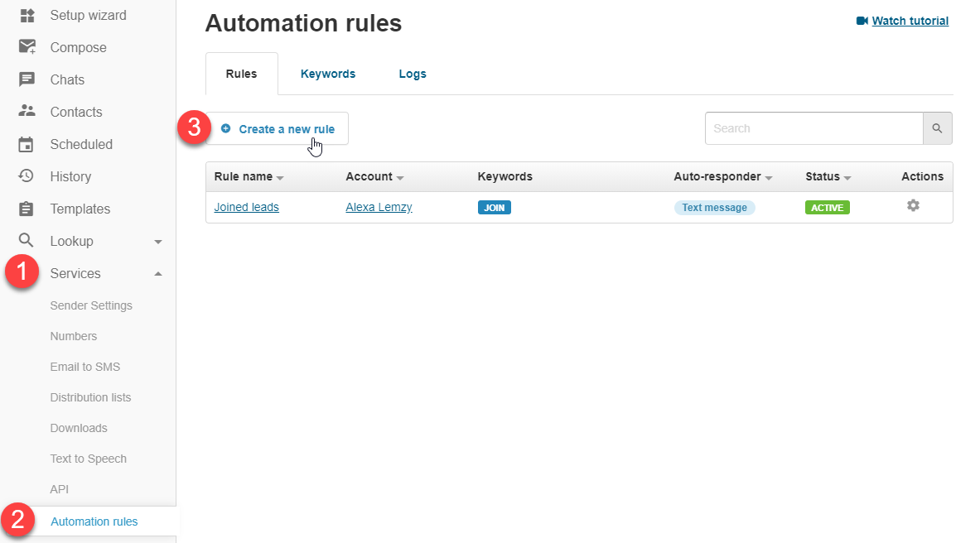This screenshot has height=543, width=980.
Task: Click the Keywords column header
Action: pos(505,177)
